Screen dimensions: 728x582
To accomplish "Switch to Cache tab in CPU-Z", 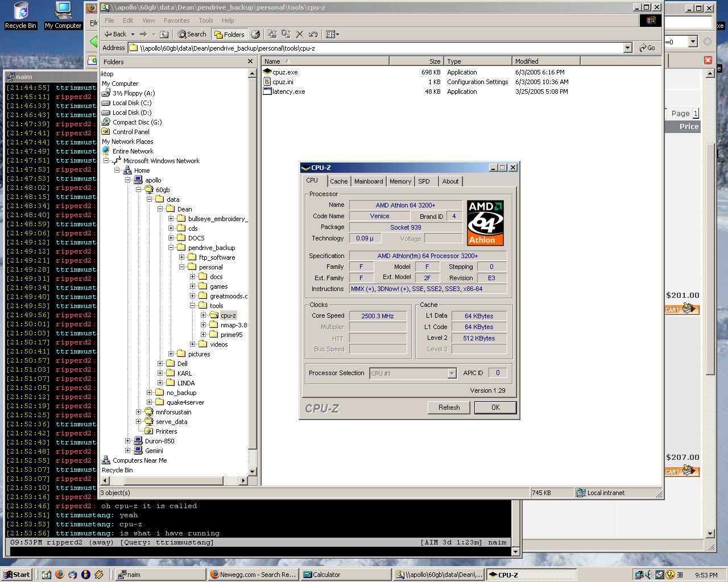I will click(x=338, y=181).
